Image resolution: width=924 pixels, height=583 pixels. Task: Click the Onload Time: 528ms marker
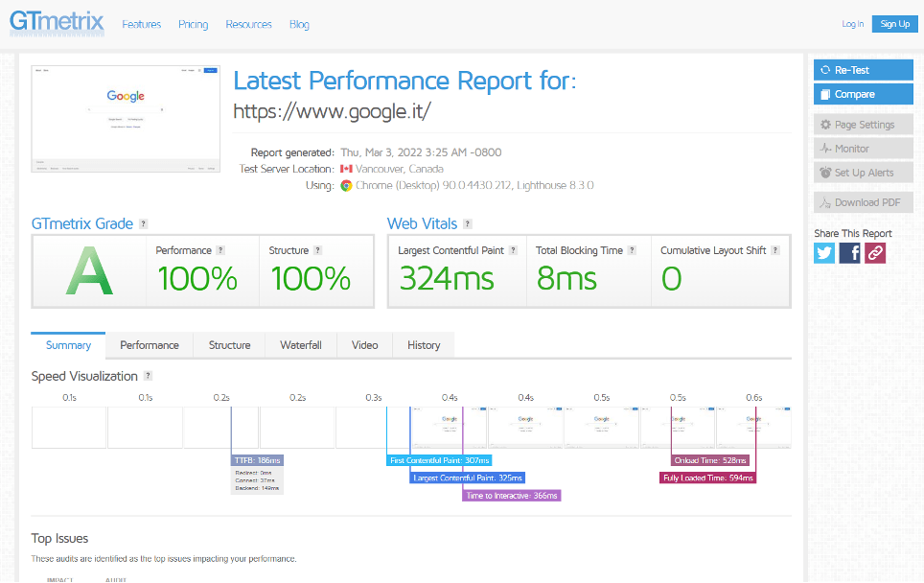click(x=710, y=460)
